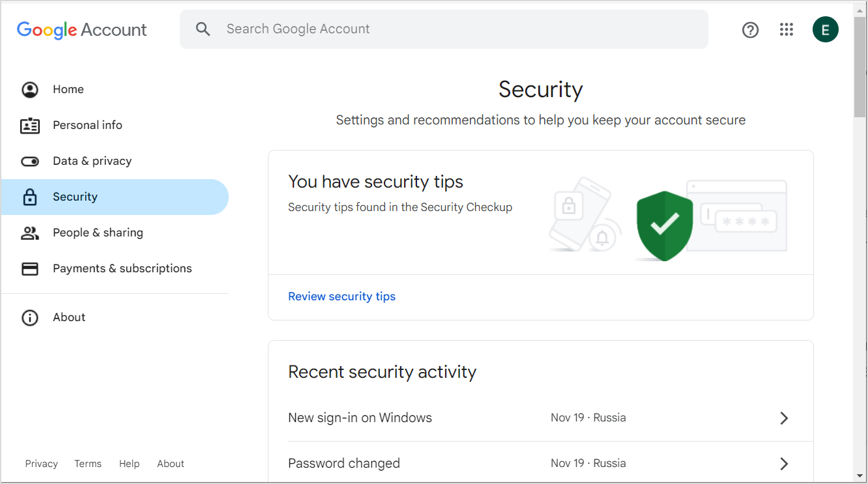Click the Personal info ID card icon
Image resolution: width=868 pixels, height=484 pixels.
(30, 125)
